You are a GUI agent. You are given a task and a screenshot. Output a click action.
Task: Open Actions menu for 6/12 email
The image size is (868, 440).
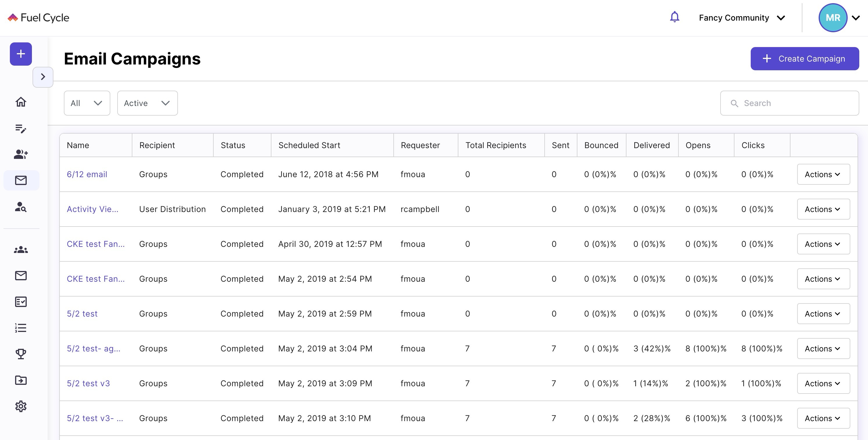[823, 174]
